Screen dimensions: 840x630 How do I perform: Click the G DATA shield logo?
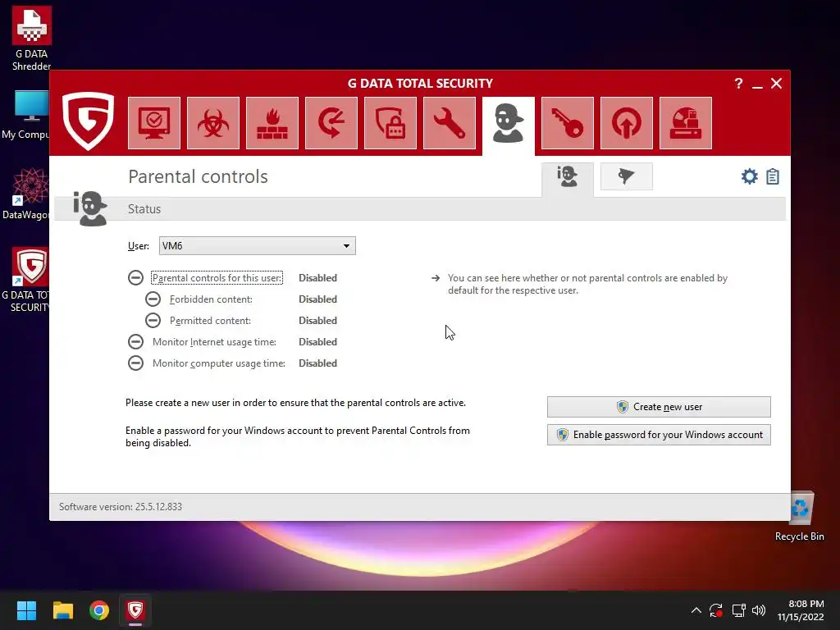88,121
